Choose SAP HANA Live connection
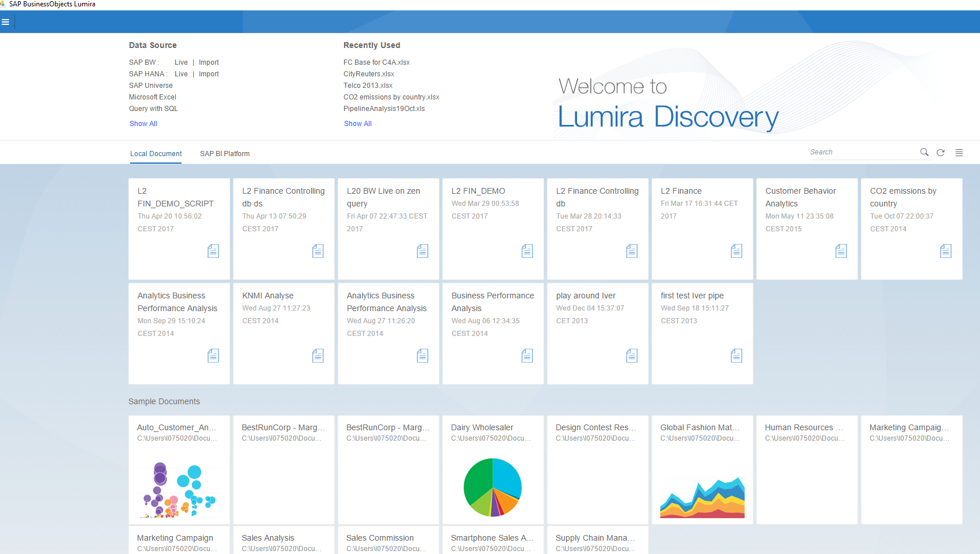The width and height of the screenshot is (980, 554). (x=181, y=74)
